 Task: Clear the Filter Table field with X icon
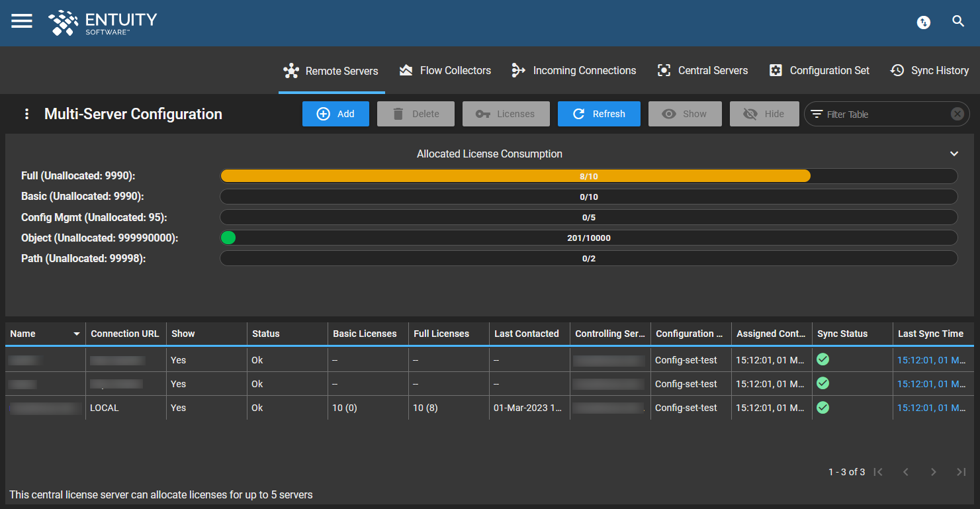957,114
